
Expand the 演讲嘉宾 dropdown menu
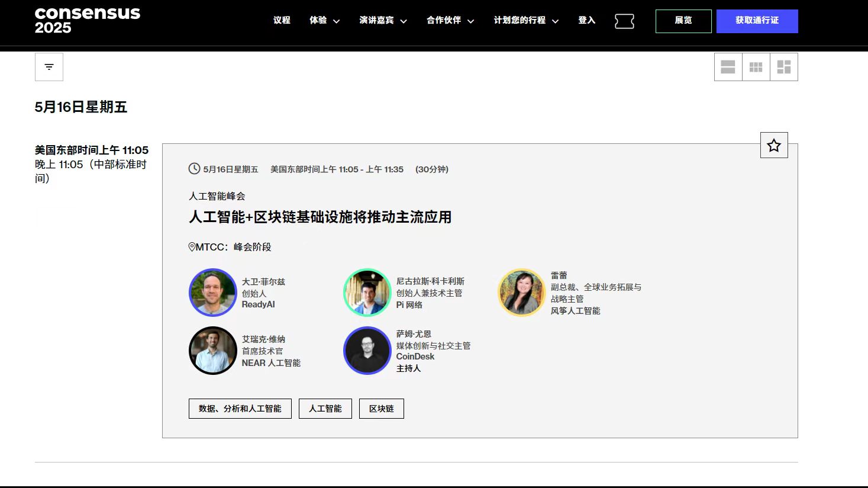click(x=383, y=21)
